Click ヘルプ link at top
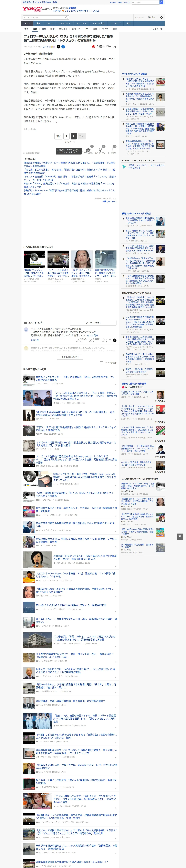The image size is (186, 868). click(127, 2)
